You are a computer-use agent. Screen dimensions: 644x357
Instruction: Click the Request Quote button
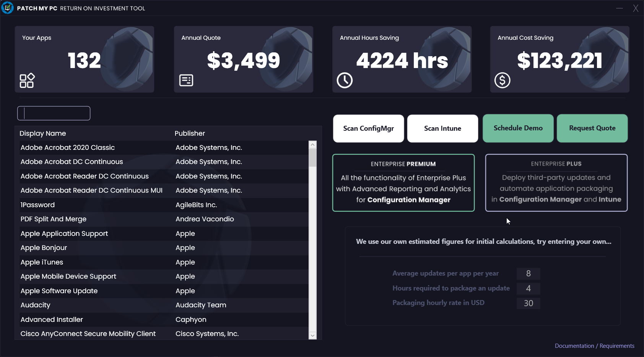tap(592, 128)
